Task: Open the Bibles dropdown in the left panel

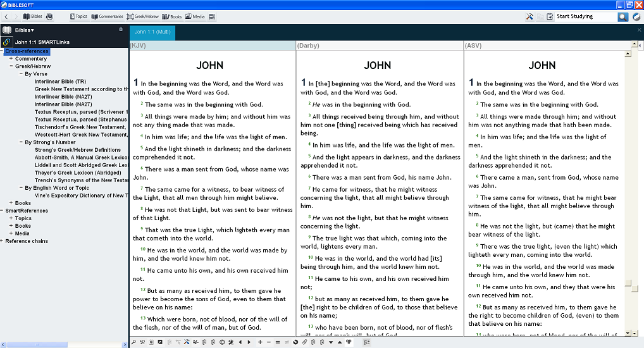Action: 24,30
